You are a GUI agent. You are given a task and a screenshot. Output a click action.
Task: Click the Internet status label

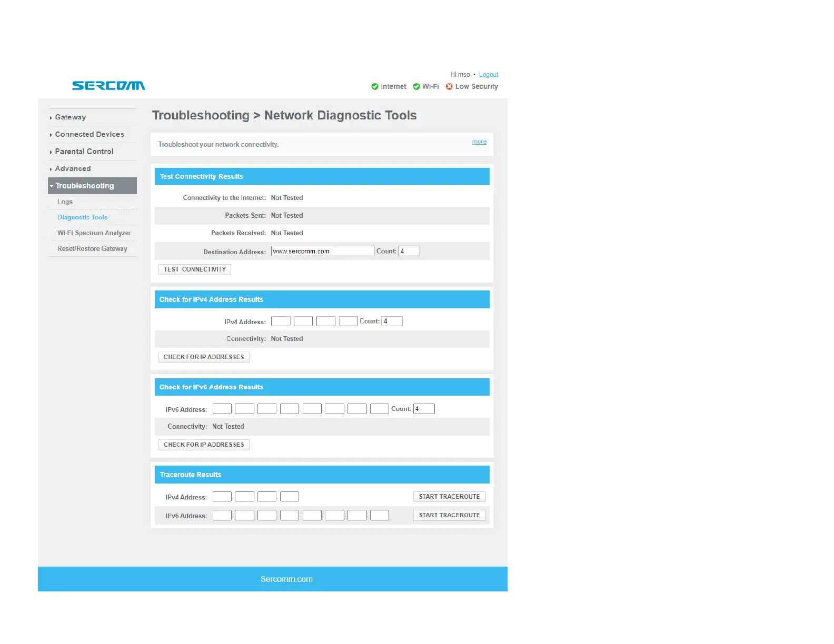(x=393, y=87)
